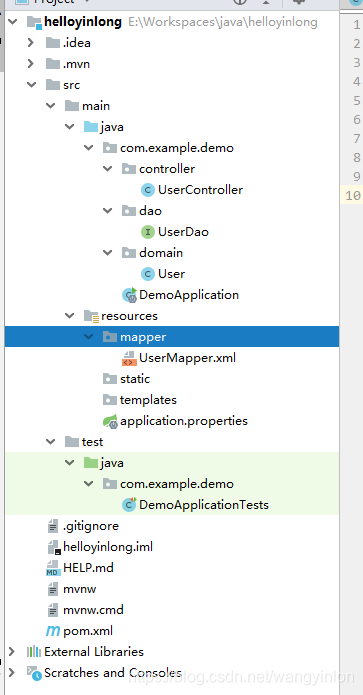This screenshot has width=363, height=695.
Task: Click the External Libraries icon
Action: pyautogui.click(x=34, y=652)
